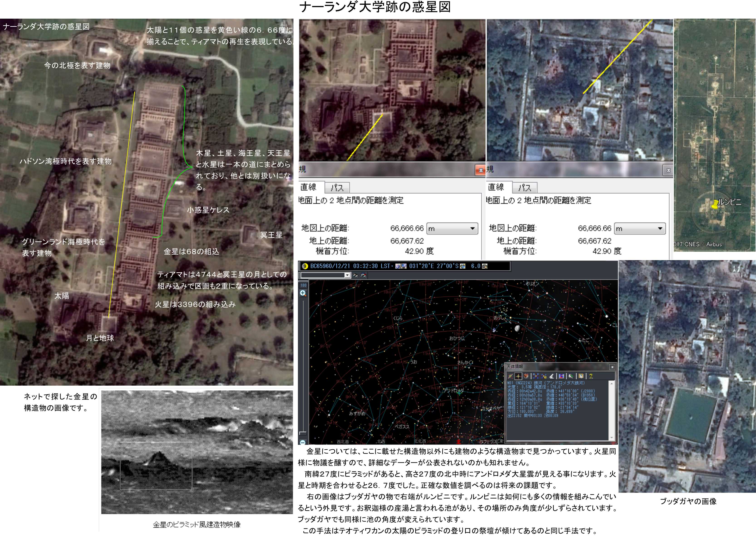
Task: Click the clipboard copy icon in 天体情報
Action: pos(581,376)
